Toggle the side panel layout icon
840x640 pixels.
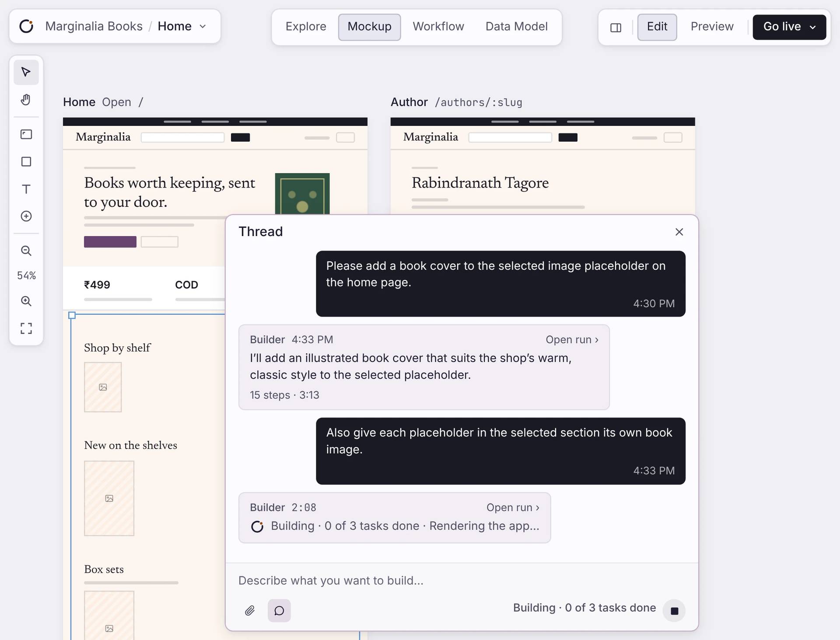(616, 28)
